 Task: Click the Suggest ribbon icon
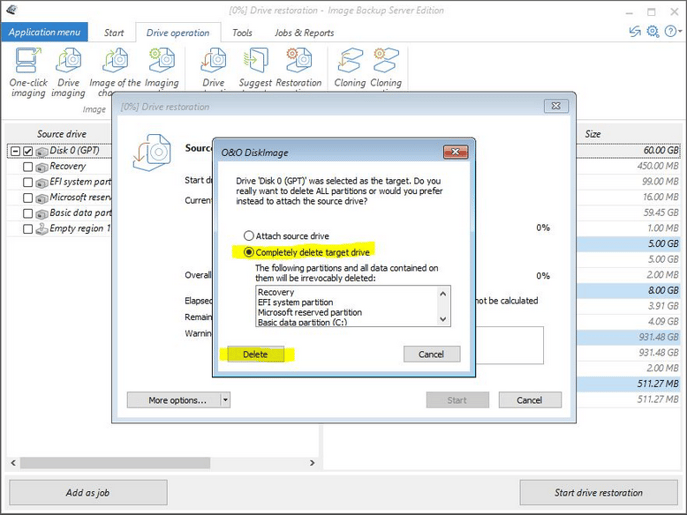click(x=255, y=60)
